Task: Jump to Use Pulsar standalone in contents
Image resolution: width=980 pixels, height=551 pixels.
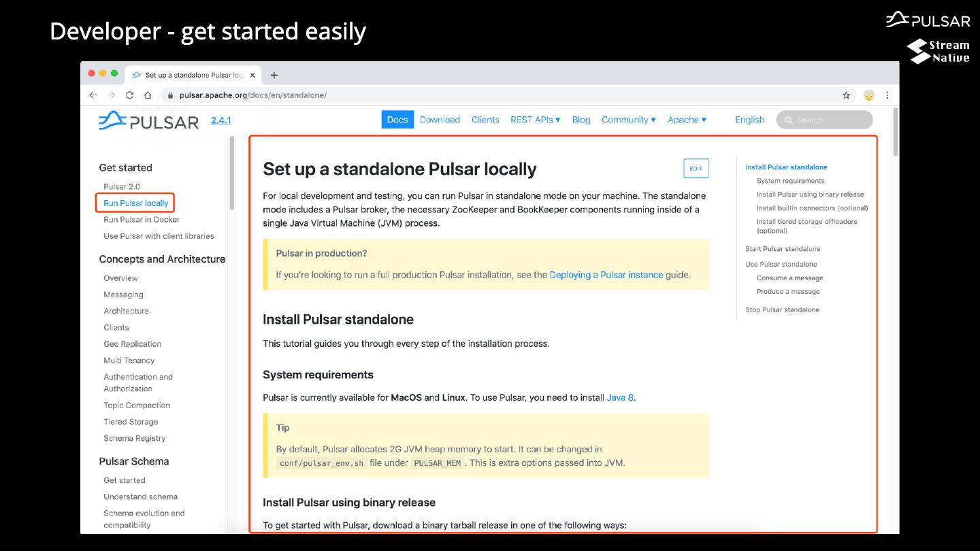Action: coord(781,265)
